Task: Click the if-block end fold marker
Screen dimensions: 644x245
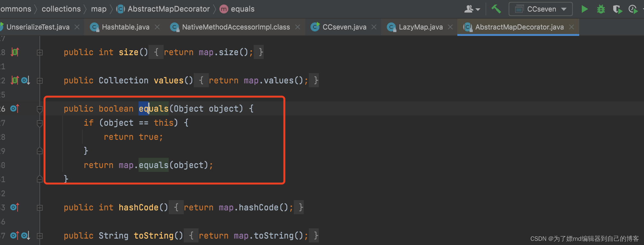Action: pos(40,151)
